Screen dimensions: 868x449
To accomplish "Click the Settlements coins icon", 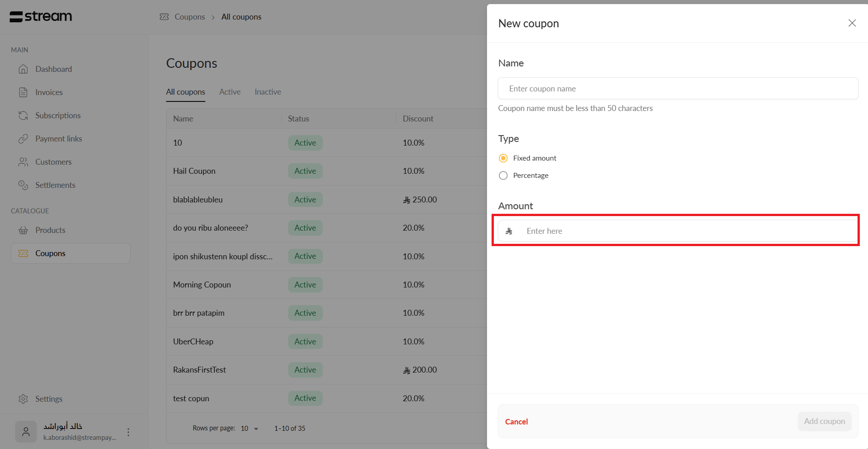I will point(23,185).
